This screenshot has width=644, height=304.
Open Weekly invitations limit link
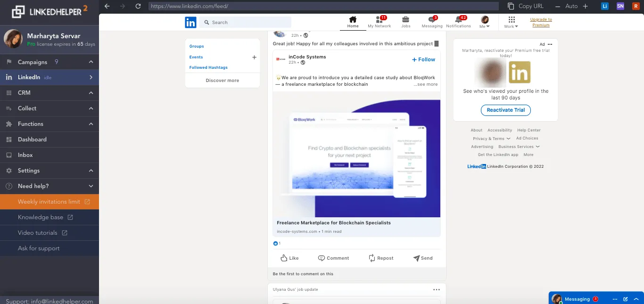coord(50,202)
